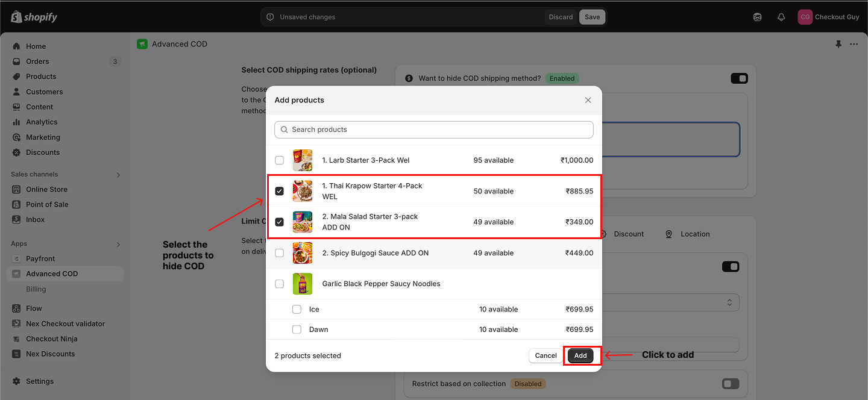Open Orders in the sidebar menu
Image resolution: width=868 pixels, height=400 pixels.
click(x=37, y=61)
